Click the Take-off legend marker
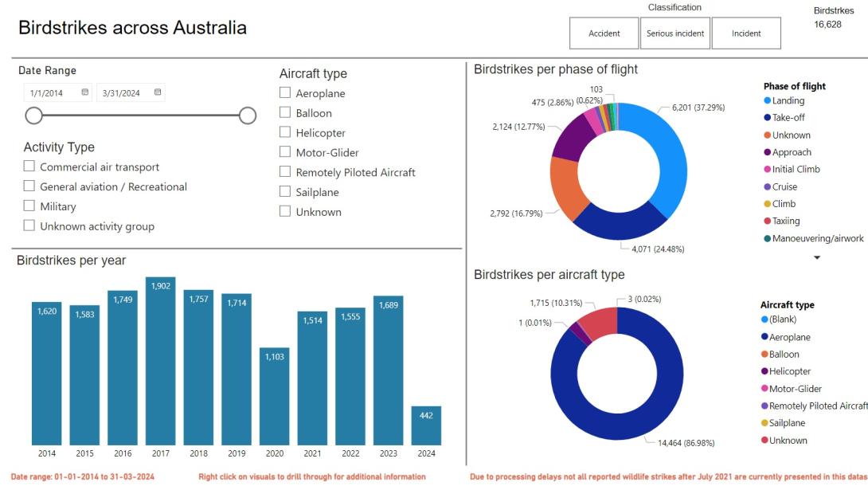Screen dimensions: 868x486 coord(768,118)
